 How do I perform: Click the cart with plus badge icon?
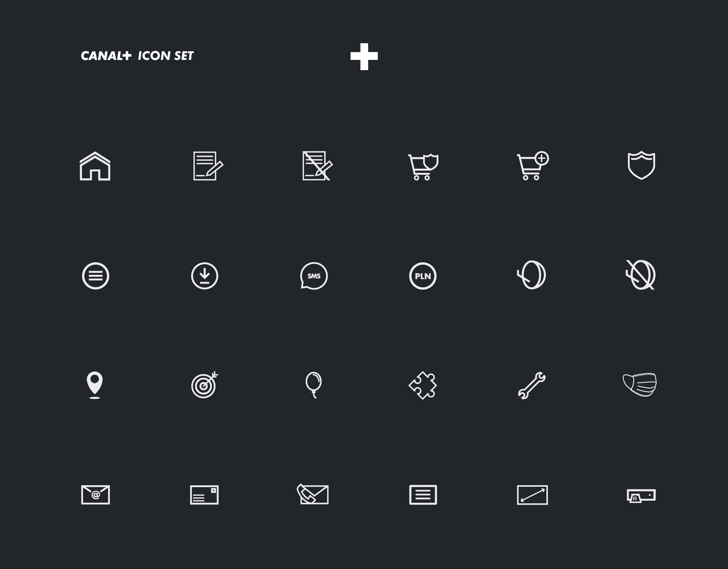(533, 166)
